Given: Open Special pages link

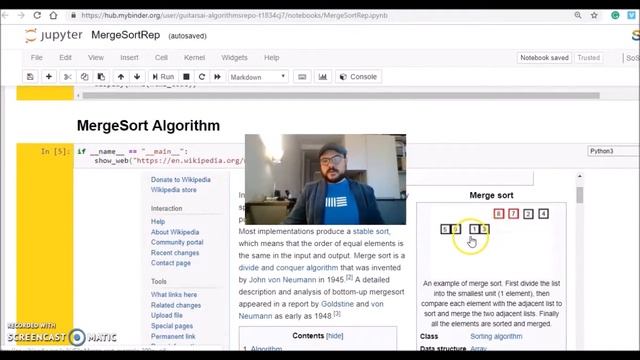Looking at the screenshot, I should [x=172, y=326].
